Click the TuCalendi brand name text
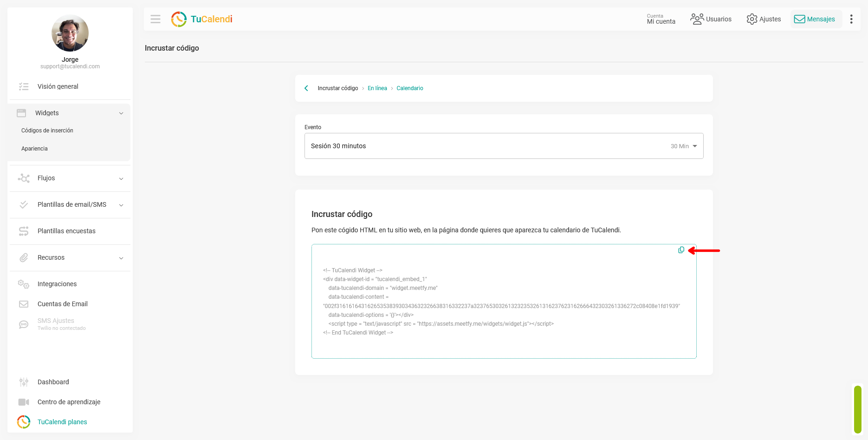Image resolution: width=868 pixels, height=440 pixels. point(212,19)
